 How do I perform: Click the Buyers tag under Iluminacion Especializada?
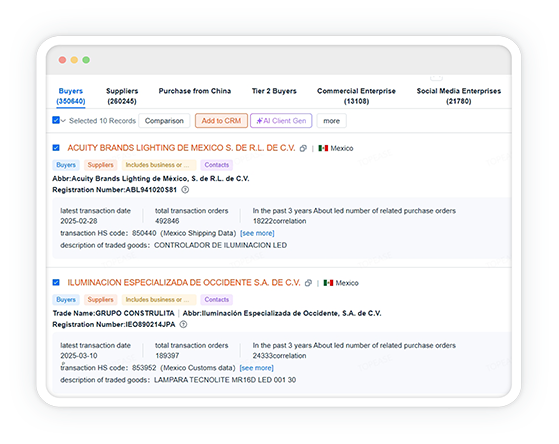[66, 300]
